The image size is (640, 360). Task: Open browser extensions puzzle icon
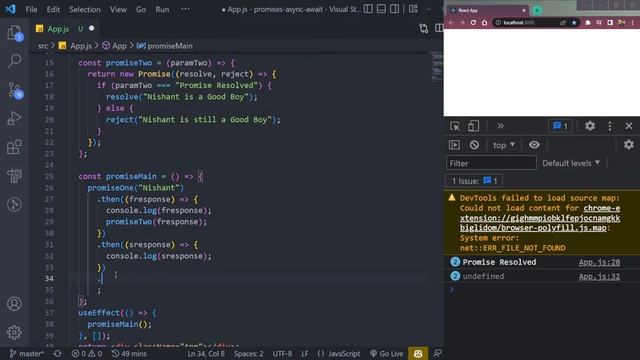(588, 22)
